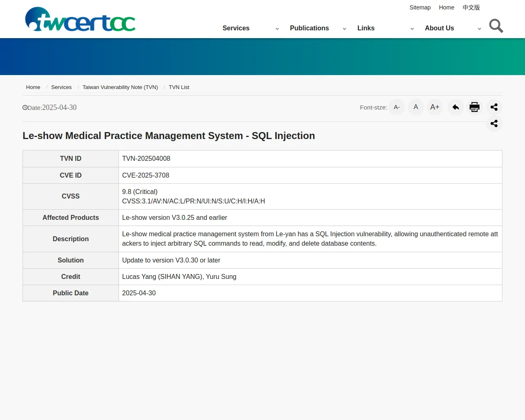Screen dimensions: 525x420
Task: Open TVN List breadcrumb link
Action: tap(179, 87)
